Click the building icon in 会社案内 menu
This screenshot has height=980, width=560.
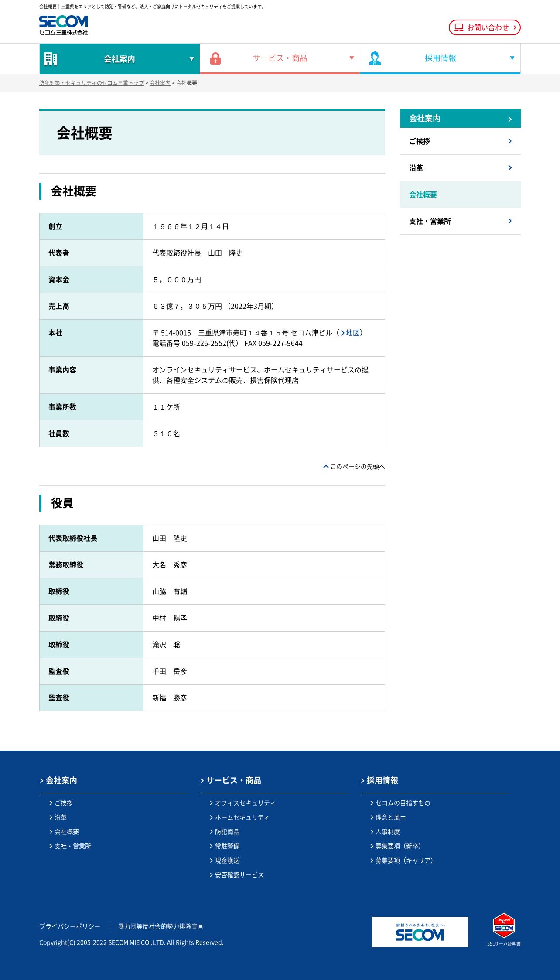pyautogui.click(x=51, y=59)
